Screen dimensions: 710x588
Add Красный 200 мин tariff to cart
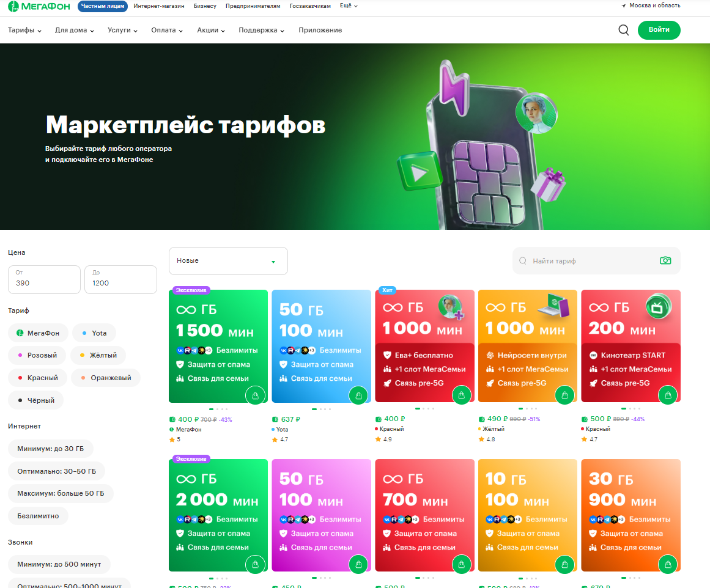668,395
